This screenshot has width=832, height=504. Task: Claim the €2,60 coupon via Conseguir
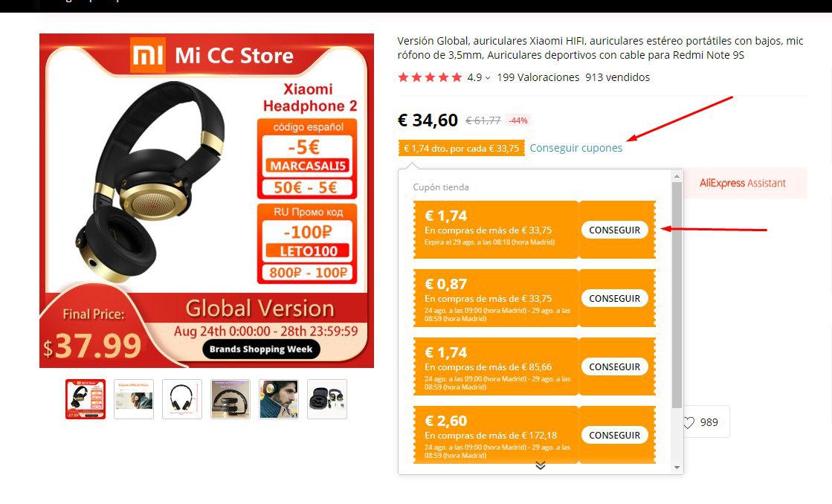(x=614, y=435)
